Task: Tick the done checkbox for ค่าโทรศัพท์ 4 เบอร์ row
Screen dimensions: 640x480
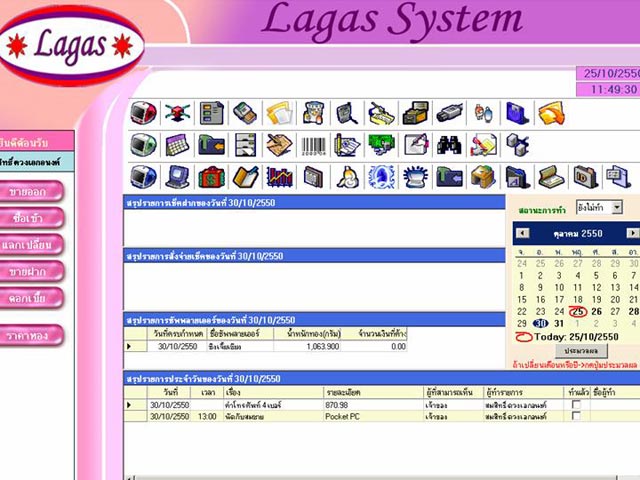Action: 576,404
